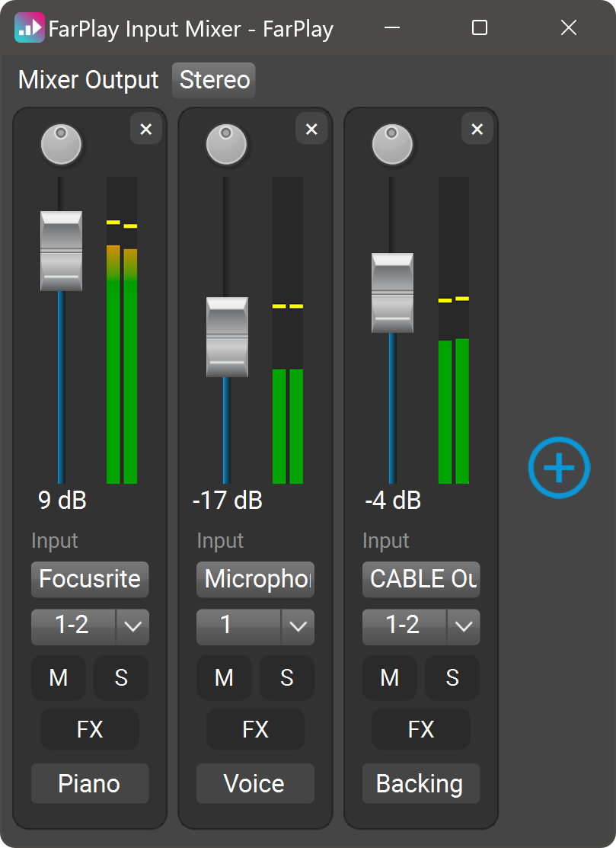Click the blue plus icon to add channel
This screenshot has width=616, height=848.
[559, 467]
